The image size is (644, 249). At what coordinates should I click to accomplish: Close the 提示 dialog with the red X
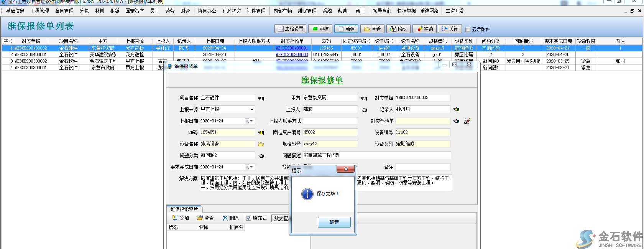click(x=345, y=169)
